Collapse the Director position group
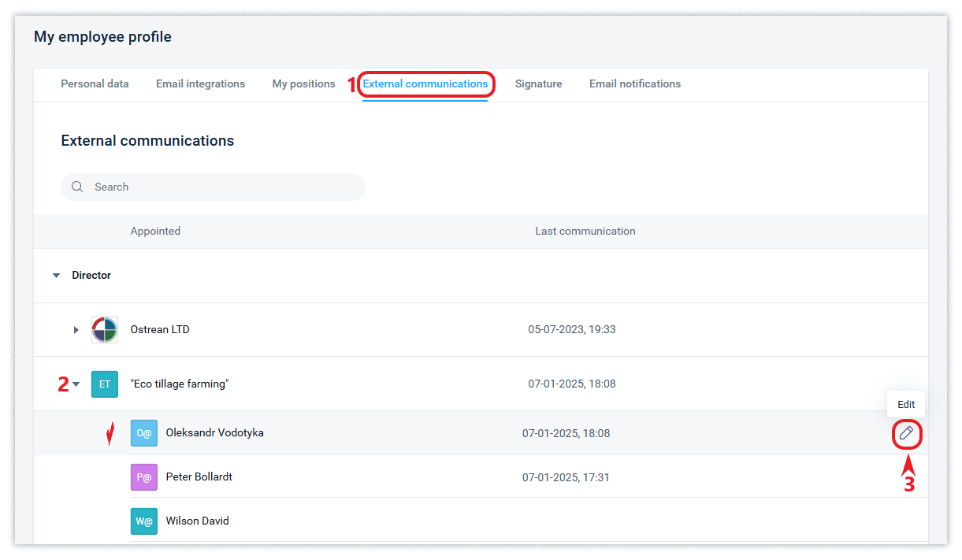Image resolution: width=962 pixels, height=560 pixels. [x=56, y=276]
